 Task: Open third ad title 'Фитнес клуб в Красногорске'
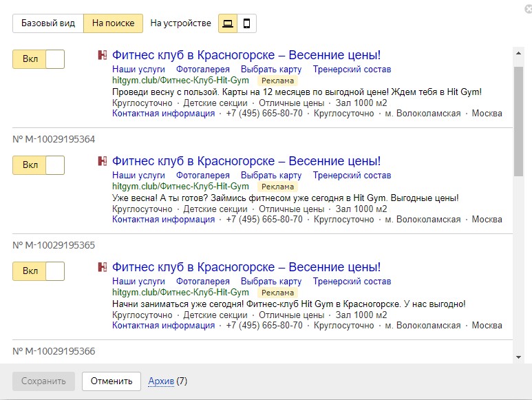coord(246,267)
